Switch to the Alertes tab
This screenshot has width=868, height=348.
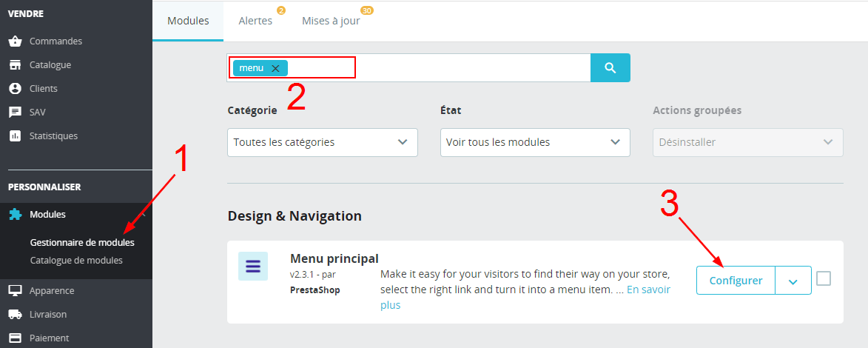(x=255, y=21)
